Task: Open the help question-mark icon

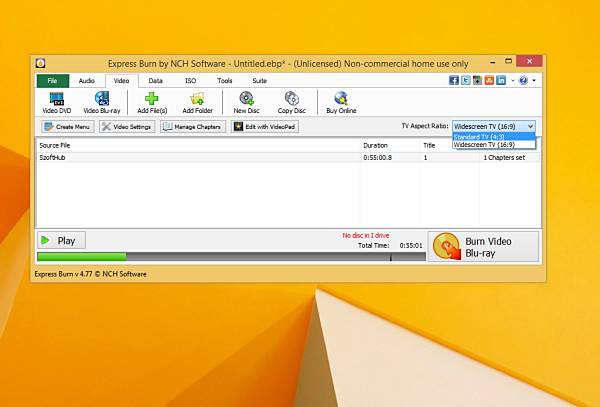Action: click(523, 80)
